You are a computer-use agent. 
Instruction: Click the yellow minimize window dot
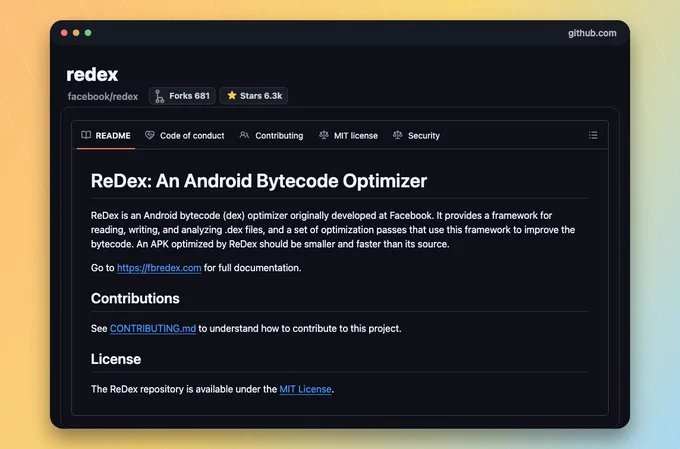76,33
